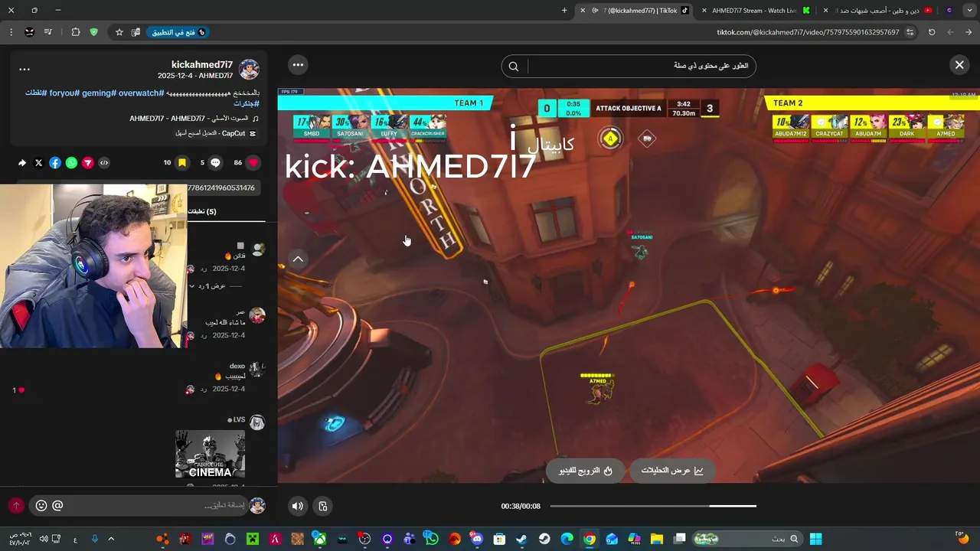This screenshot has height=551, width=980.
Task: Select the Comments (5) tab
Action: [203, 211]
